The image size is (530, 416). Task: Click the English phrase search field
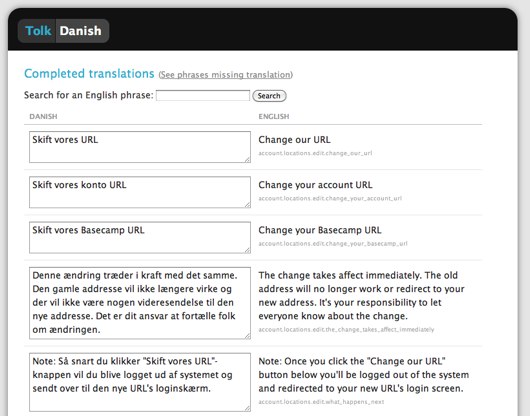point(203,95)
